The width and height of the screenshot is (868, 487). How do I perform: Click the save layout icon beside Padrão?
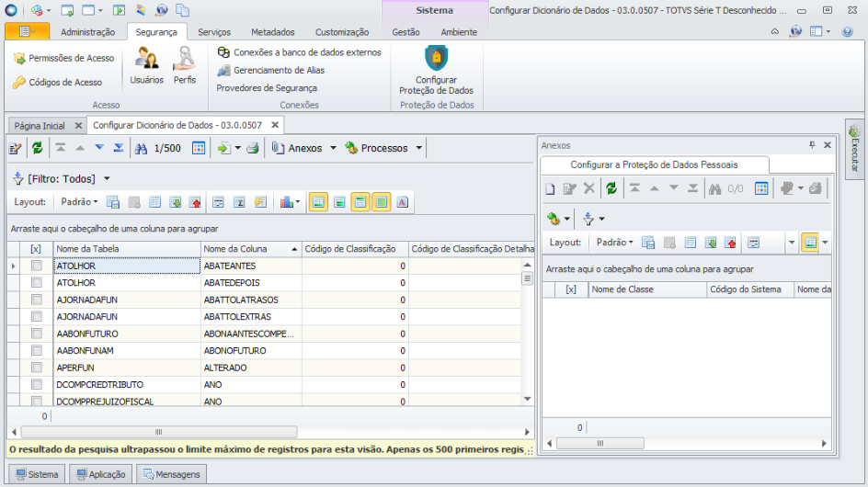113,202
